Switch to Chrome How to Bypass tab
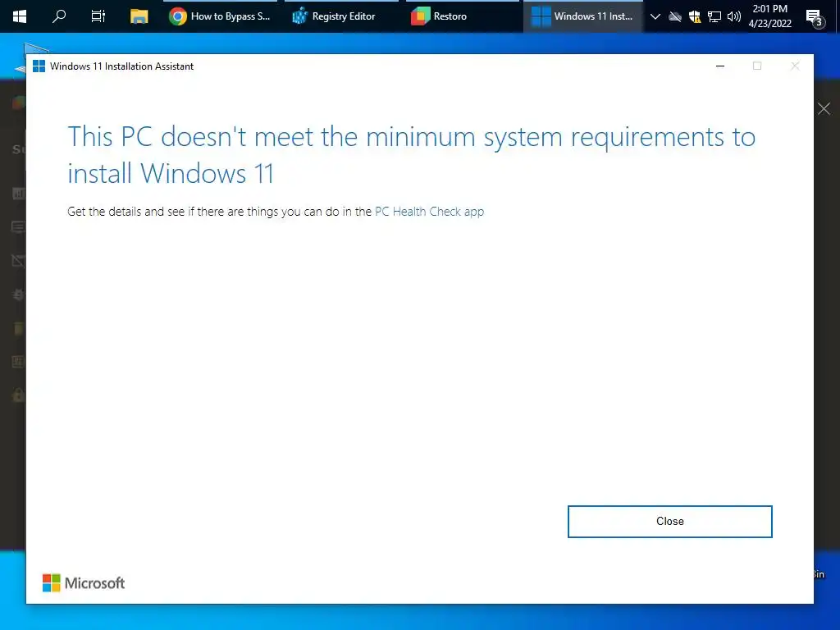 point(220,16)
